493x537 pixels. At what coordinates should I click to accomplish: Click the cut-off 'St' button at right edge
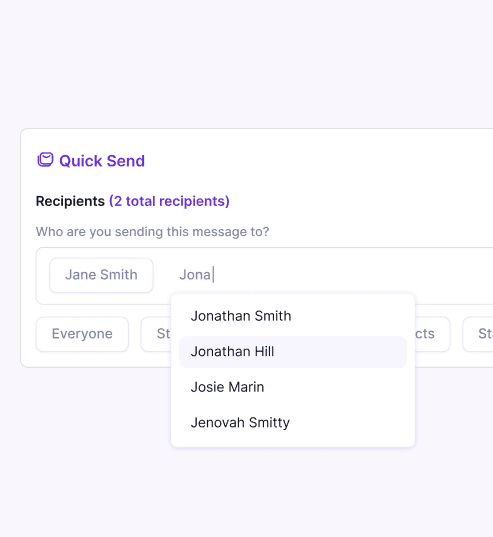coord(478,334)
